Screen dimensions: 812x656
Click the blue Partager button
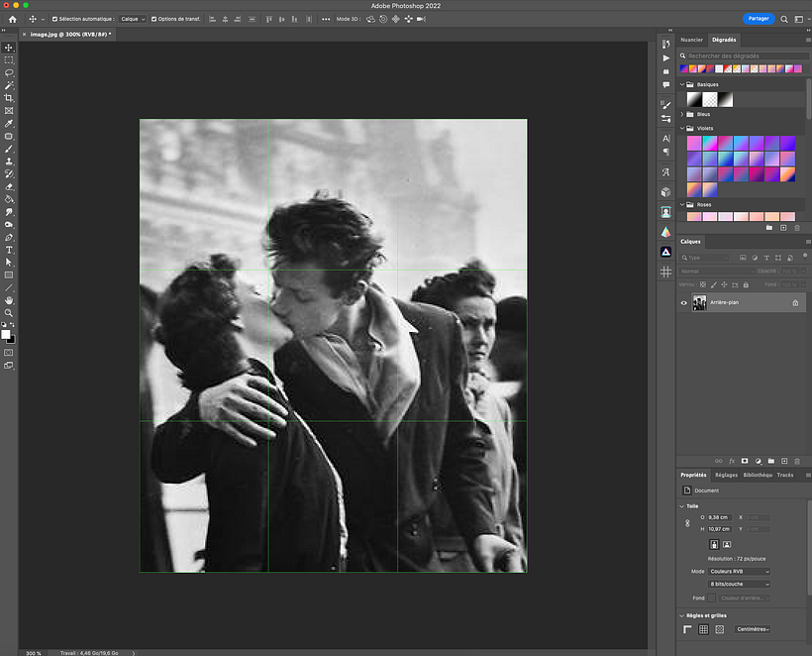point(759,19)
